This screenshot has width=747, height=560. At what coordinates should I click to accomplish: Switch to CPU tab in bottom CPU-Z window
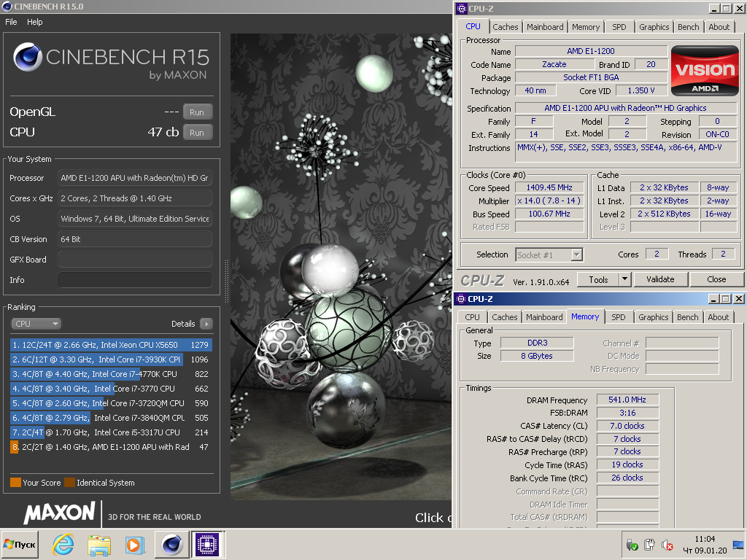472,317
